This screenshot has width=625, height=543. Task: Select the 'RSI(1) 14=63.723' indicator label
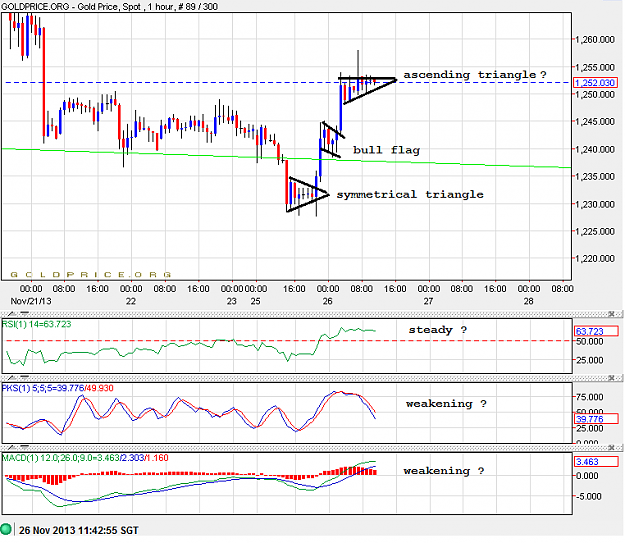click(36, 324)
